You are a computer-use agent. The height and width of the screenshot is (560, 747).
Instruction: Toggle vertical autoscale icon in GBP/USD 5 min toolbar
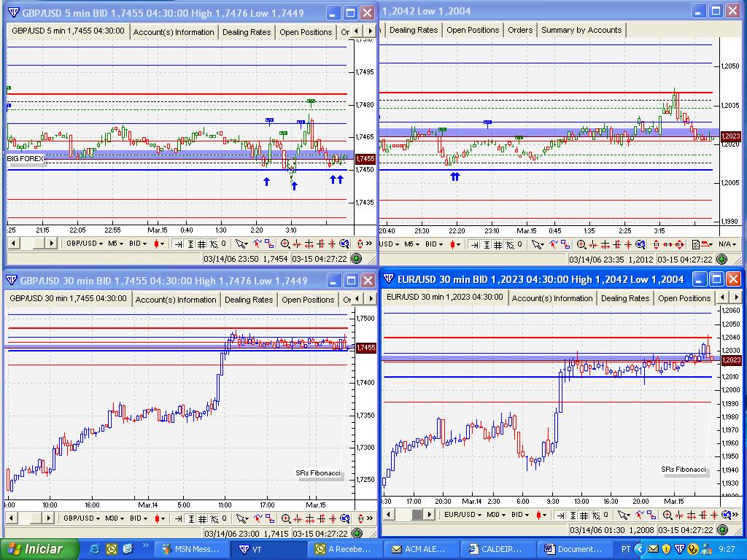[191, 244]
